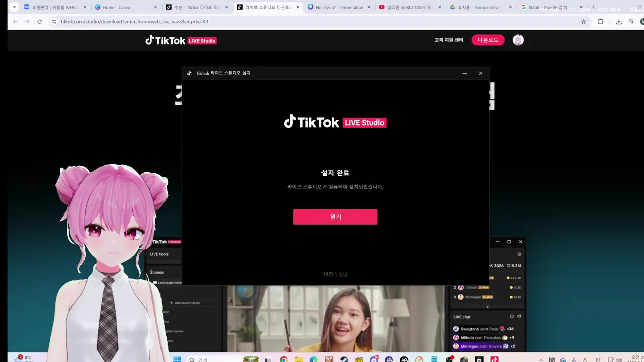This screenshot has height=362, width=644.
Task: Close the TikTok 라이브 스튜디오 설치 window
Action: pos(481,73)
